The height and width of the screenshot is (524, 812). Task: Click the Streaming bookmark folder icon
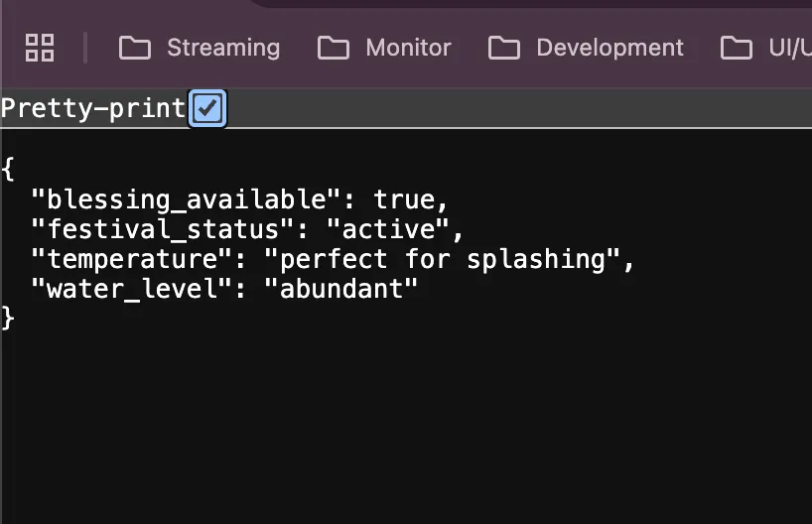pyautogui.click(x=135, y=48)
